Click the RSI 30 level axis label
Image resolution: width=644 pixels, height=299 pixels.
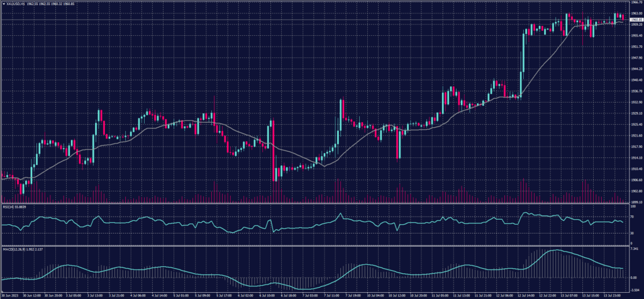click(x=631, y=232)
